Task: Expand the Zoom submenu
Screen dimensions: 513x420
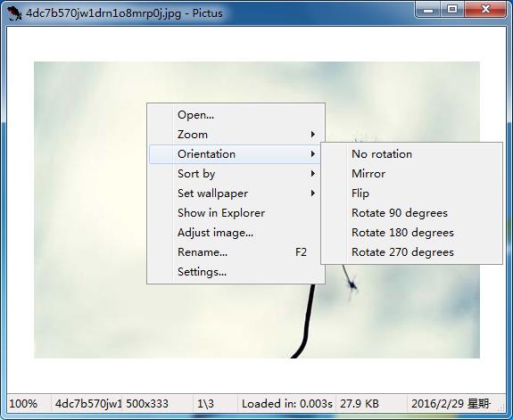Action: coord(236,135)
